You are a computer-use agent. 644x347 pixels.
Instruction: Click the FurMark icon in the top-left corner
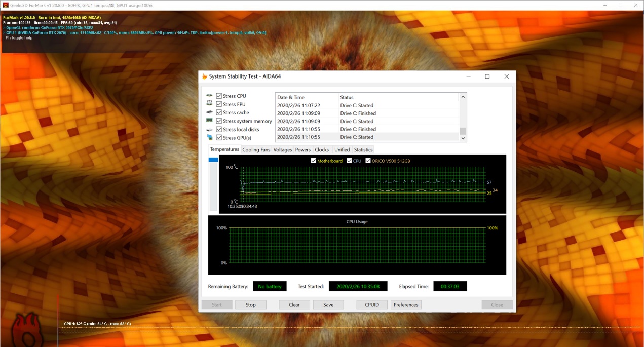click(5, 5)
